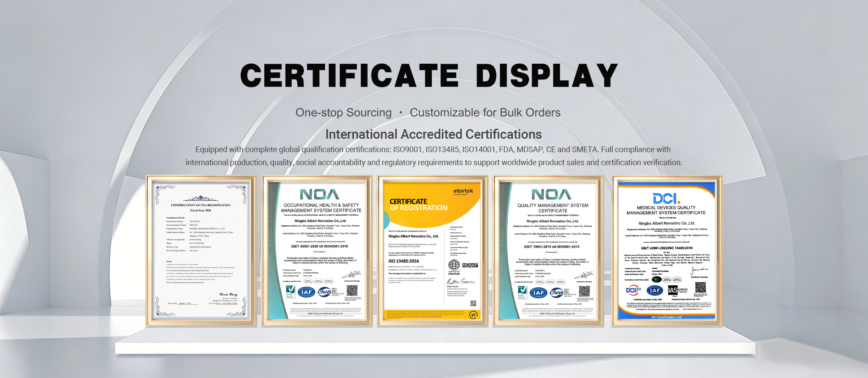
Task: Click the "GB/T 19001-2016 idt ISO9001:2015" standard text
Action: (552, 247)
